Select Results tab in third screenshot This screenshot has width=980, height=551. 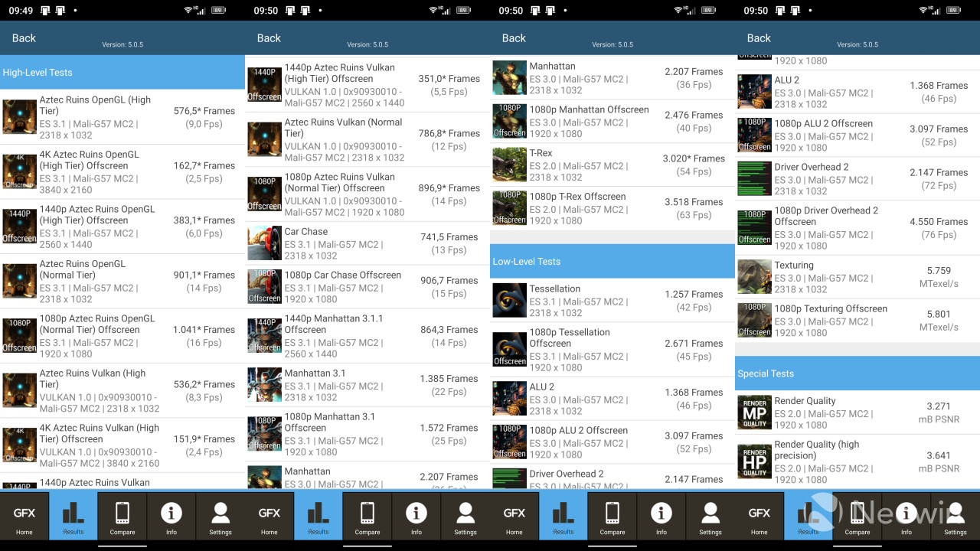point(563,517)
